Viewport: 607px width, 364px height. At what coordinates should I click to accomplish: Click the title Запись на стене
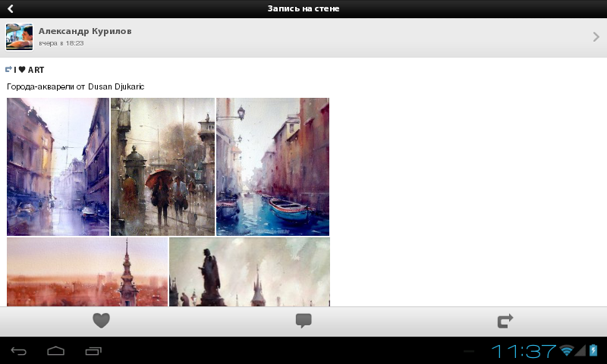[303, 8]
